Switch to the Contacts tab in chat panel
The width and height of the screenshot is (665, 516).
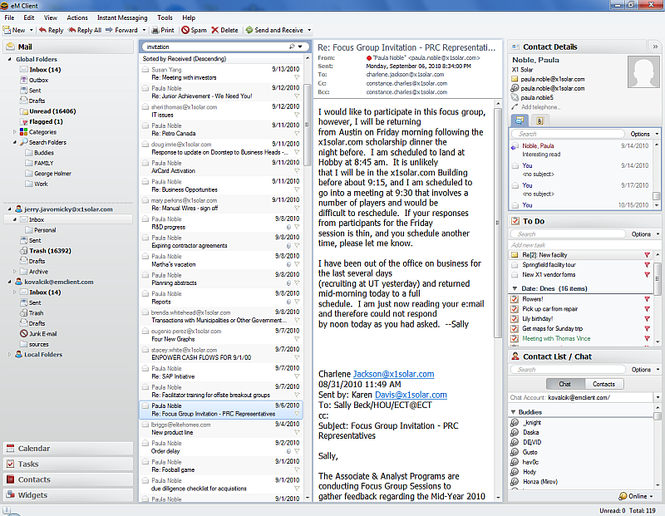coord(604,384)
